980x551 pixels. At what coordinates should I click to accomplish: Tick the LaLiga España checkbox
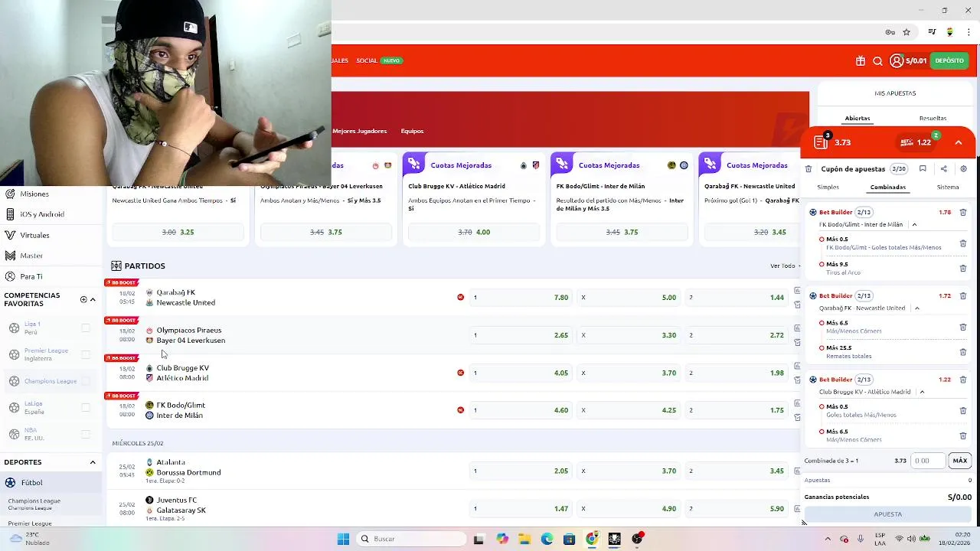coord(86,408)
